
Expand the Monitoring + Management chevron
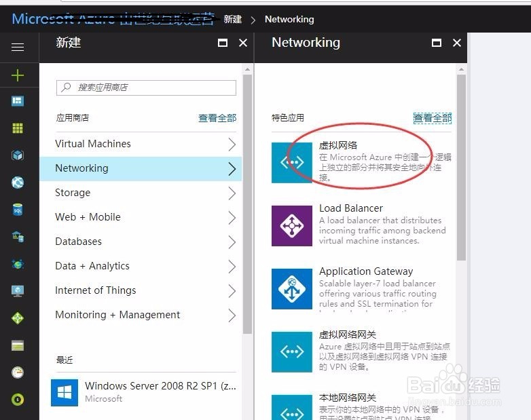point(232,316)
